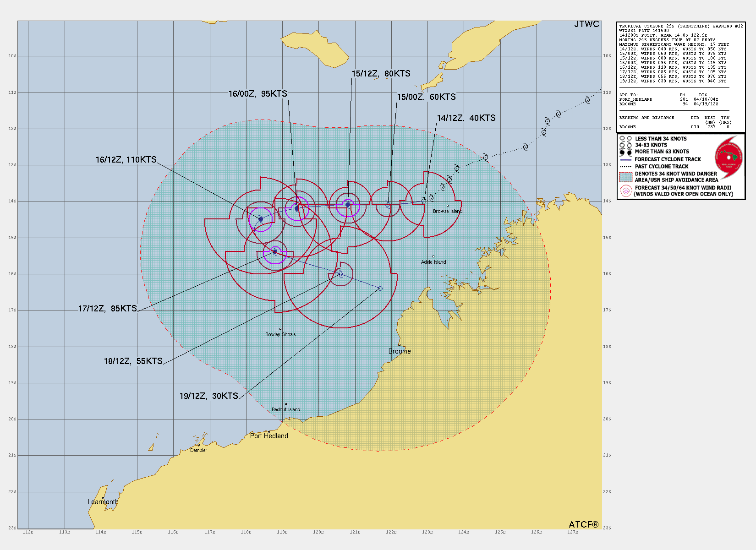Viewport: 756px width, 550px height.
Task: Click the 17/12Z forecast cyclone position marker
Action: click(275, 252)
